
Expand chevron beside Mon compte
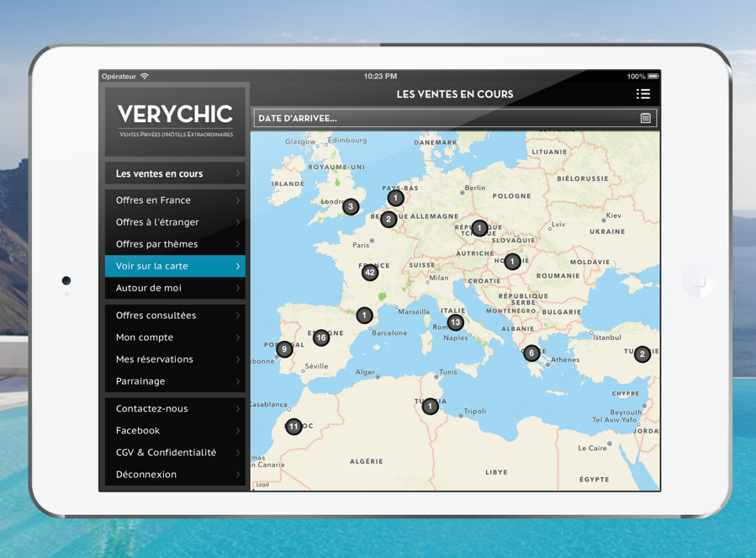(x=238, y=337)
